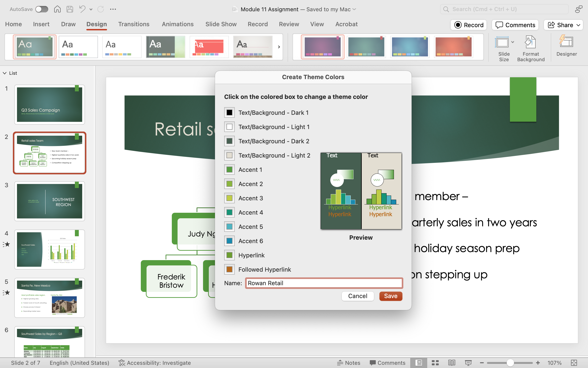
Task: Change the Accent 5 color box
Action: coord(229,227)
